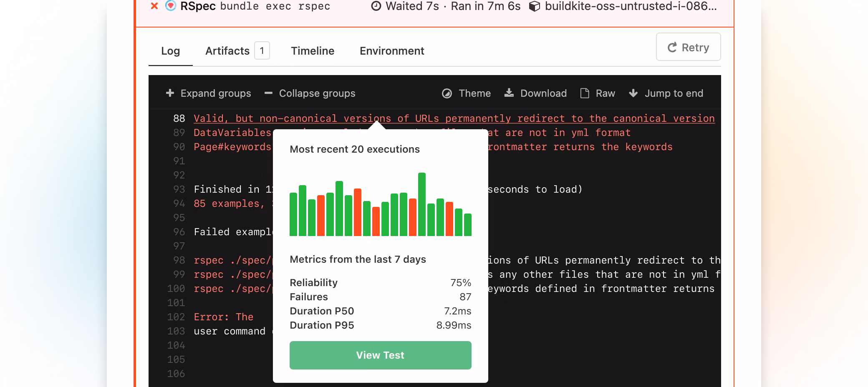The image size is (868, 387).
Task: Click the first green execution bar
Action: [x=293, y=214]
